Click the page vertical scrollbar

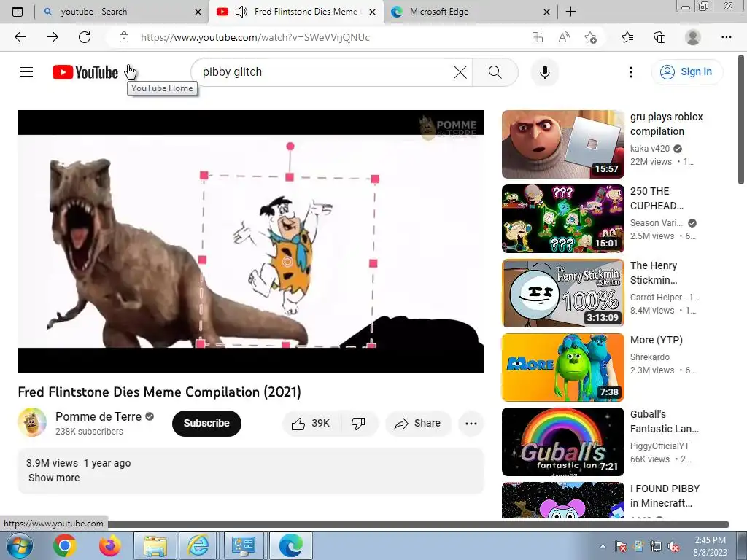741,119
